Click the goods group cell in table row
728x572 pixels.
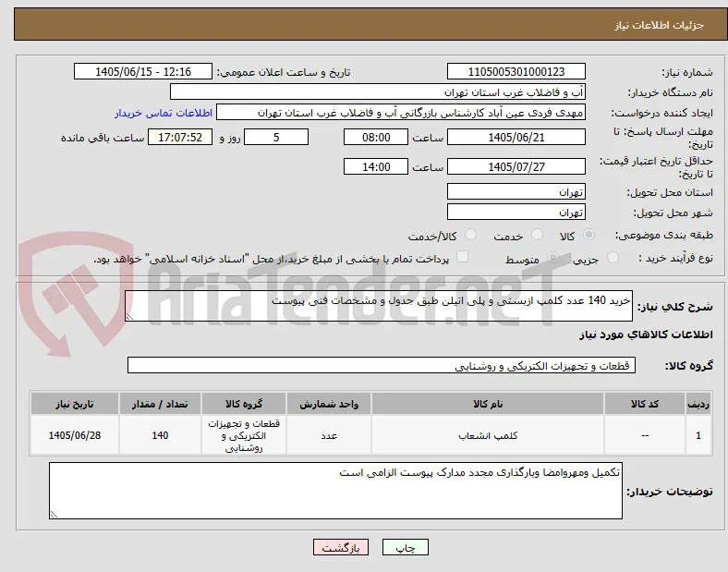click(244, 435)
